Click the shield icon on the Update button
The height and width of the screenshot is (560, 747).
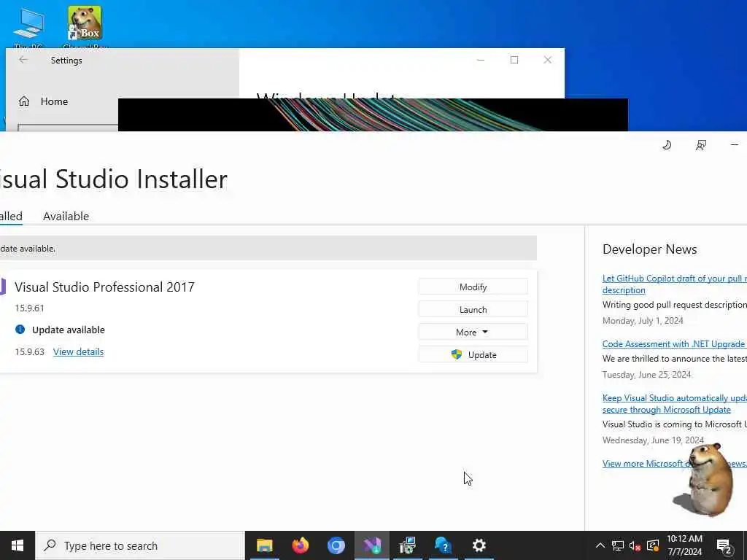[x=457, y=354]
